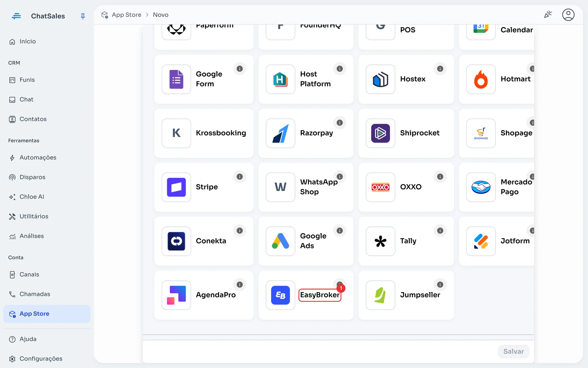This screenshot has width=588, height=368.
Task: Click the Salvar button
Action: point(513,351)
